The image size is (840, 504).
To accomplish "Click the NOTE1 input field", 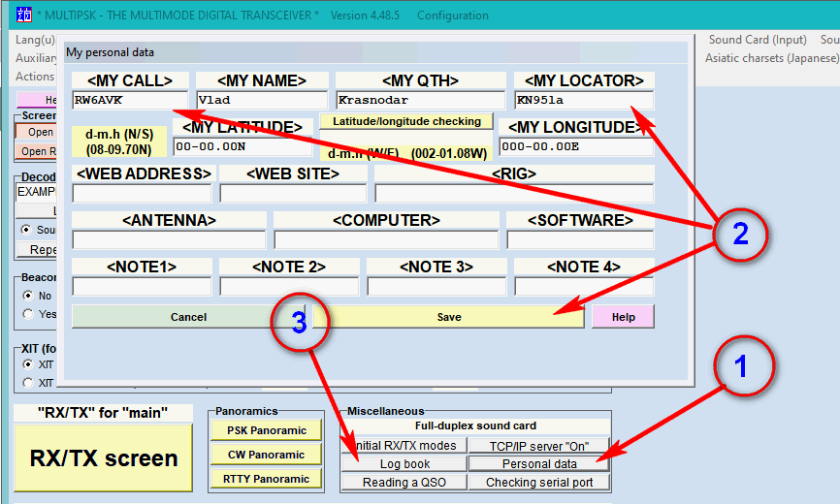I will [x=142, y=286].
